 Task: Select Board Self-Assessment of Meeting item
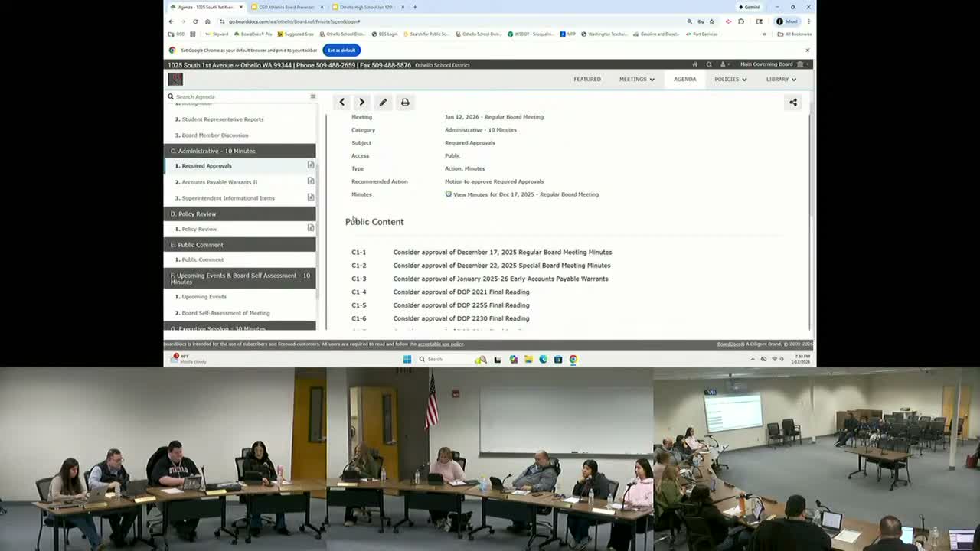pos(226,313)
